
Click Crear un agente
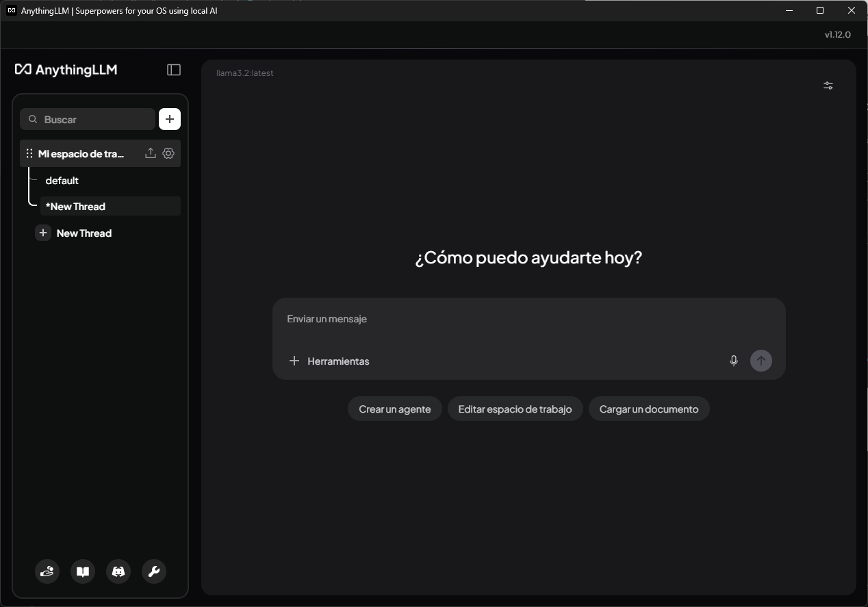395,409
